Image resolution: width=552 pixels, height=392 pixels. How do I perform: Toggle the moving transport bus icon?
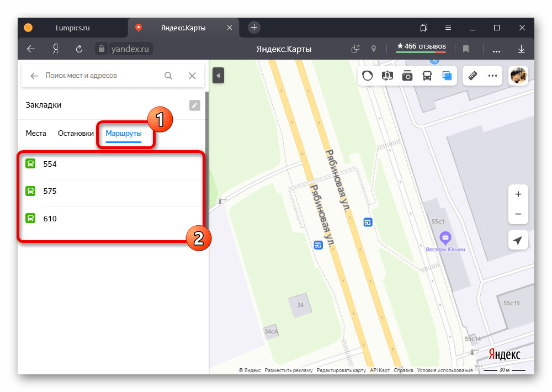click(x=427, y=76)
